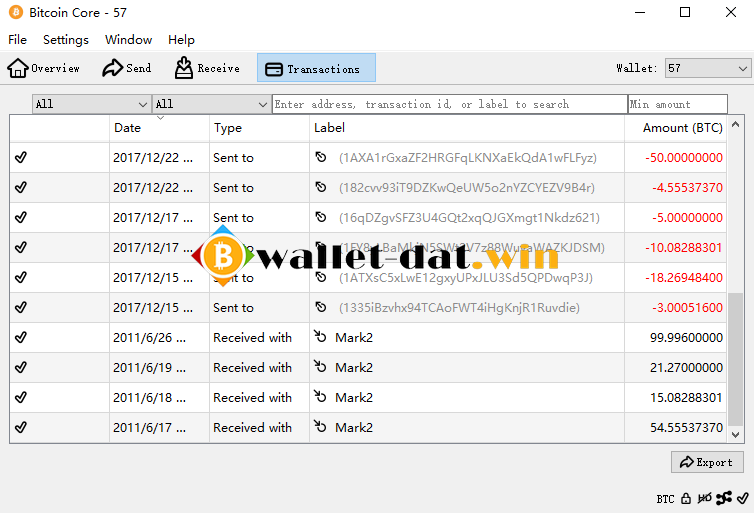Sort transactions by Date column header
The height and width of the screenshot is (513, 754).
click(159, 128)
